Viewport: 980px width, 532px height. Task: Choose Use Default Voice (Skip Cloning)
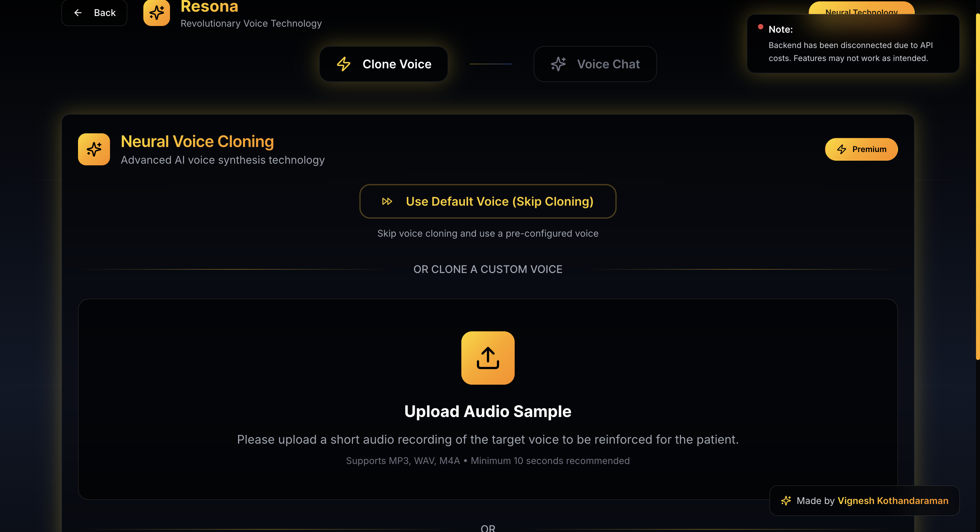488,201
